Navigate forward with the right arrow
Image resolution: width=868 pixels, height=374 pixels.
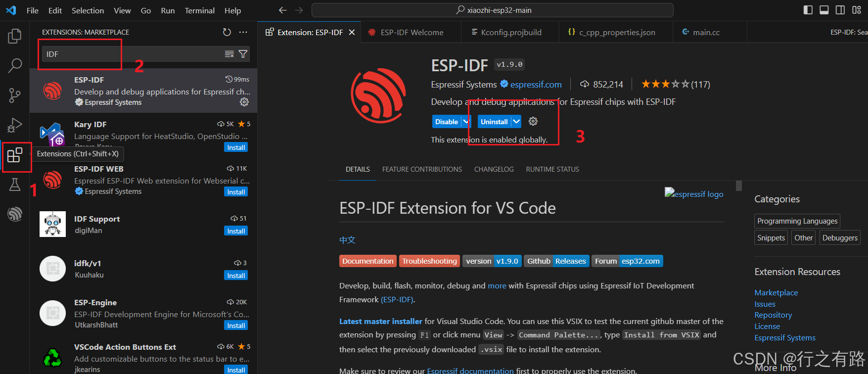(299, 10)
